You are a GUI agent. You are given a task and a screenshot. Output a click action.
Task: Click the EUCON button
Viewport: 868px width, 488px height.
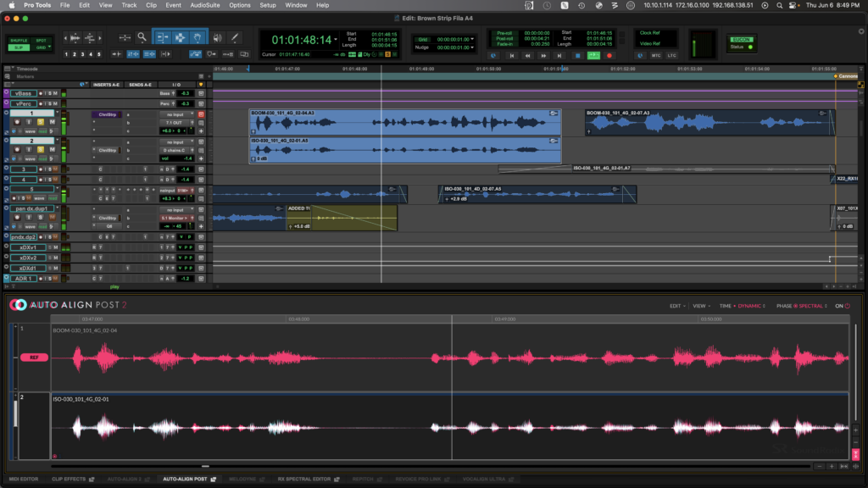tap(741, 39)
